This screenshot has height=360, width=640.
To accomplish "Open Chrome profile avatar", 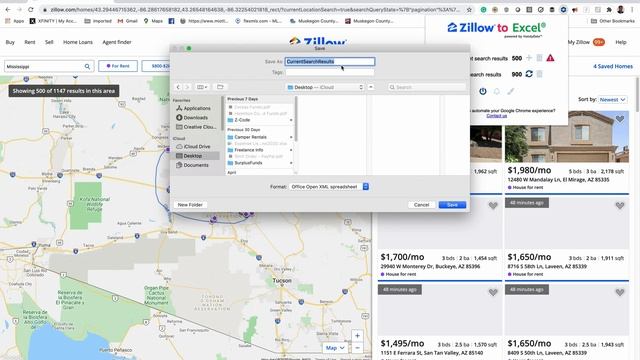I will tap(620, 9).
